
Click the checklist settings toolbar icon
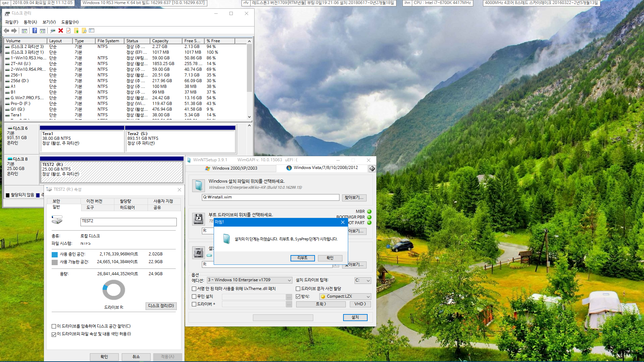tap(92, 31)
